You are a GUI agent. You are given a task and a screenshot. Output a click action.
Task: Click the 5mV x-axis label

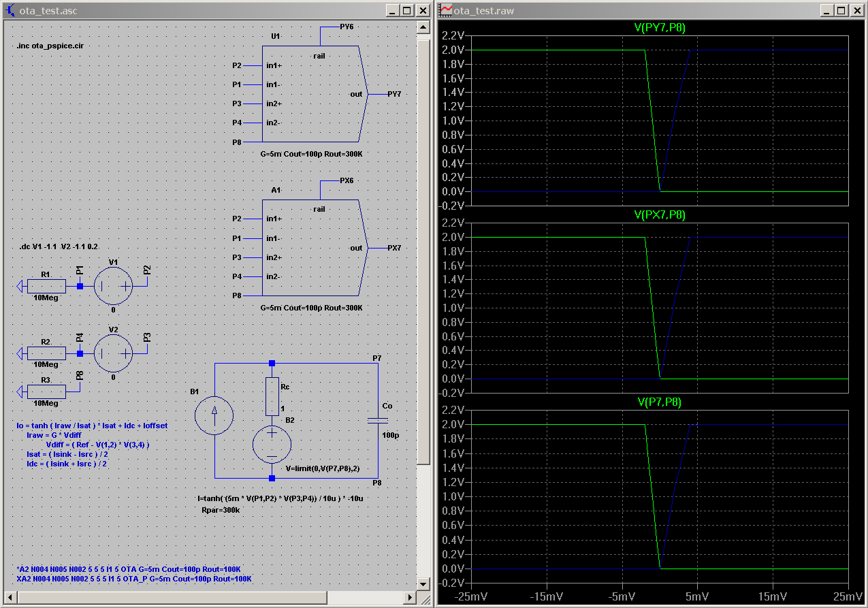(x=698, y=596)
